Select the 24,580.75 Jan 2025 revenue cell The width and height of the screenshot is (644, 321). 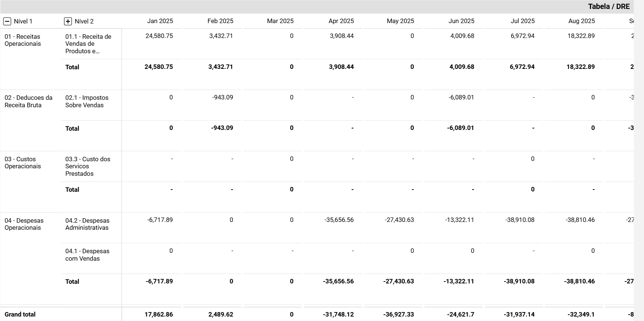(x=159, y=36)
